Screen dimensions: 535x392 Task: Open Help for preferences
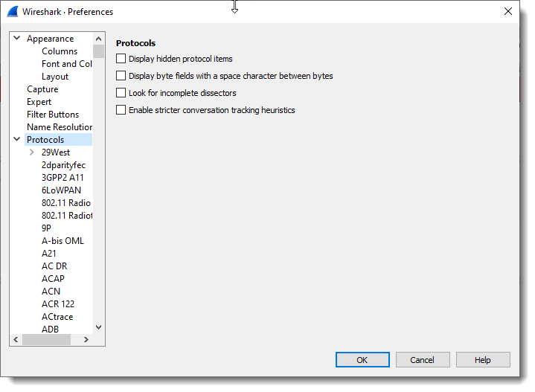[483, 360]
